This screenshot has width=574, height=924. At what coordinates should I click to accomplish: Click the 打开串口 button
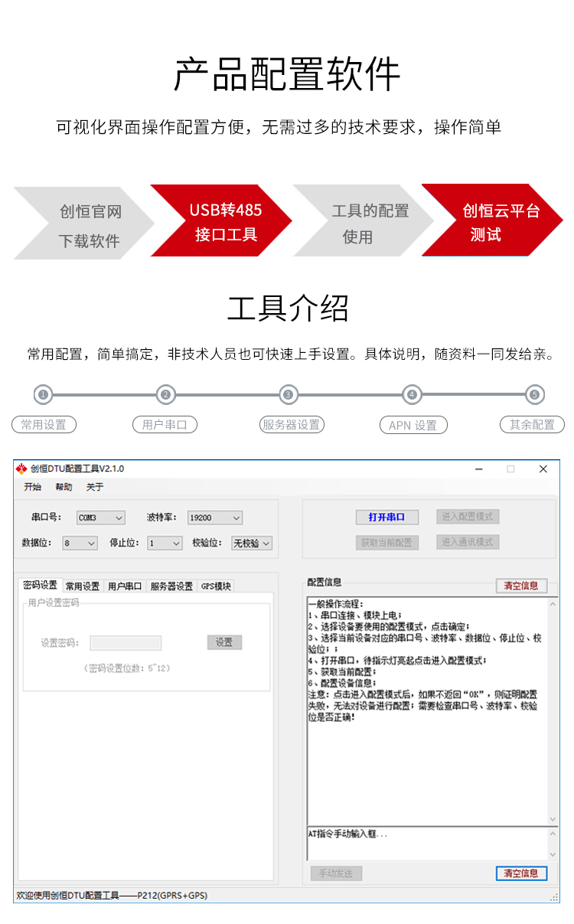click(x=388, y=517)
